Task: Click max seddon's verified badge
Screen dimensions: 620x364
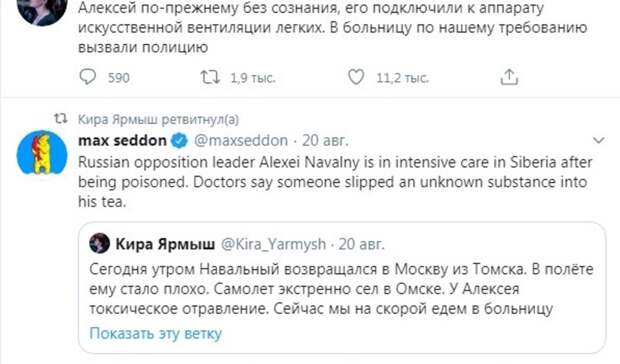Action: click(179, 141)
